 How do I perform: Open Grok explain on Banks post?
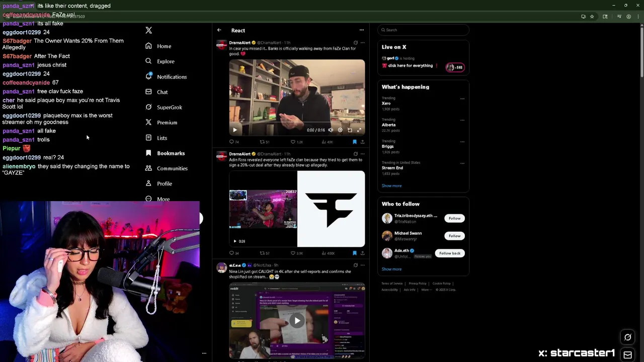point(356,43)
